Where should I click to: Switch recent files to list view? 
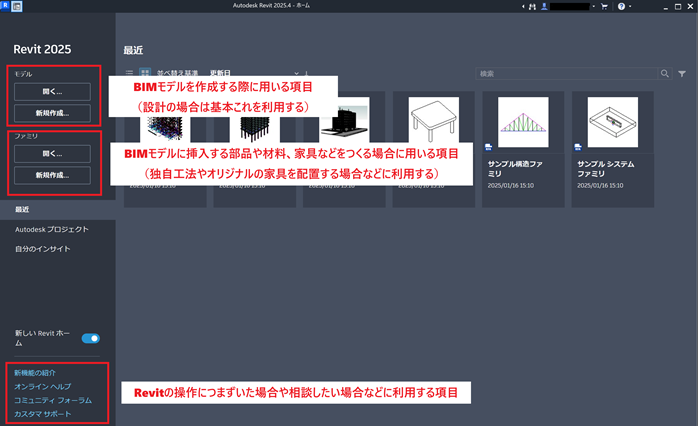point(129,73)
